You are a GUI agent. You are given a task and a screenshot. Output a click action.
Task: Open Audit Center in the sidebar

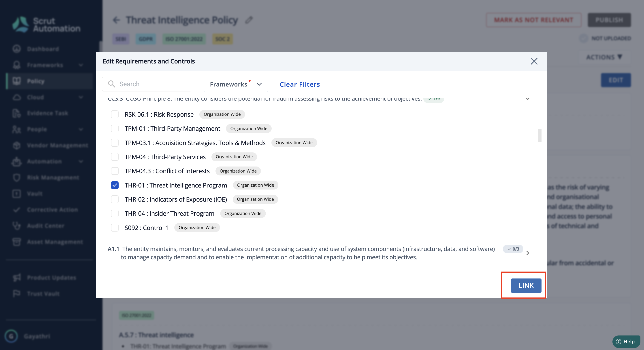point(45,226)
